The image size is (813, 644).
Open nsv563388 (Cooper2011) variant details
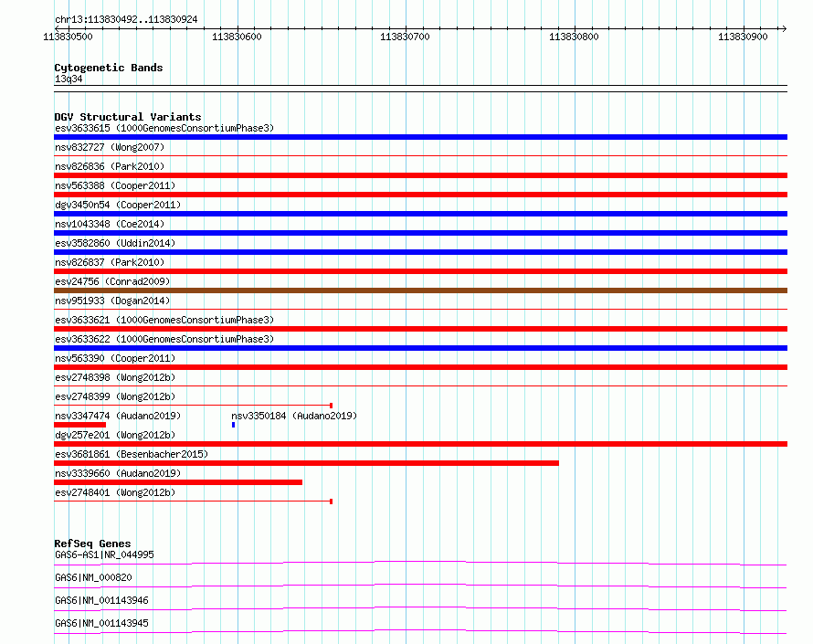[x=115, y=185]
